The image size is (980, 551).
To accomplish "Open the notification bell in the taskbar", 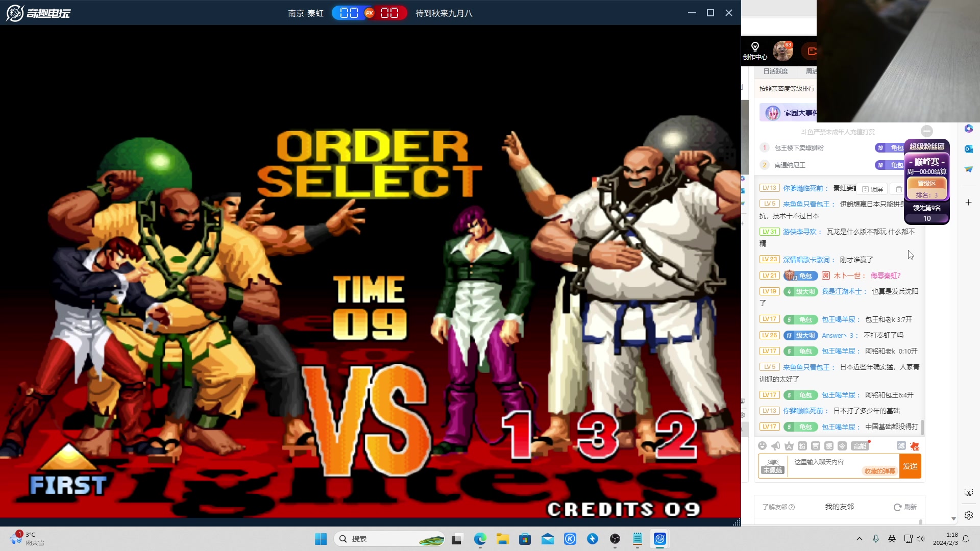I will (966, 539).
